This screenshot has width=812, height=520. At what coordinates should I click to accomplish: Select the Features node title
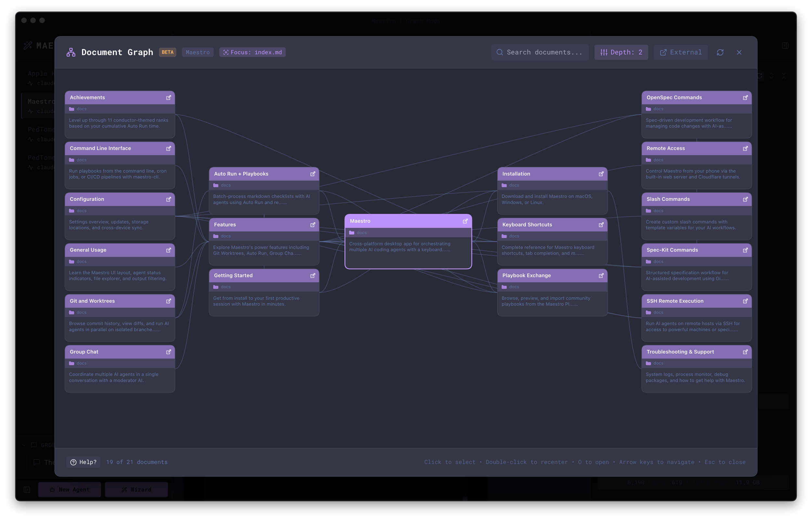[x=225, y=225]
